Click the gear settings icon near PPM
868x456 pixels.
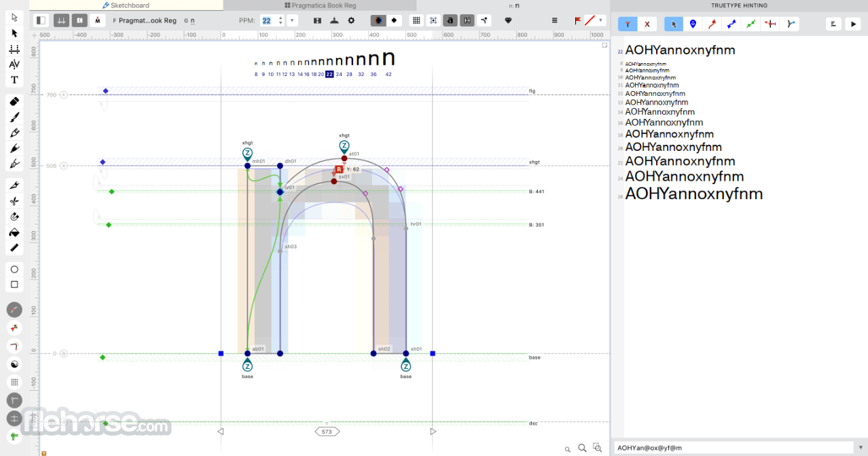pyautogui.click(x=351, y=20)
